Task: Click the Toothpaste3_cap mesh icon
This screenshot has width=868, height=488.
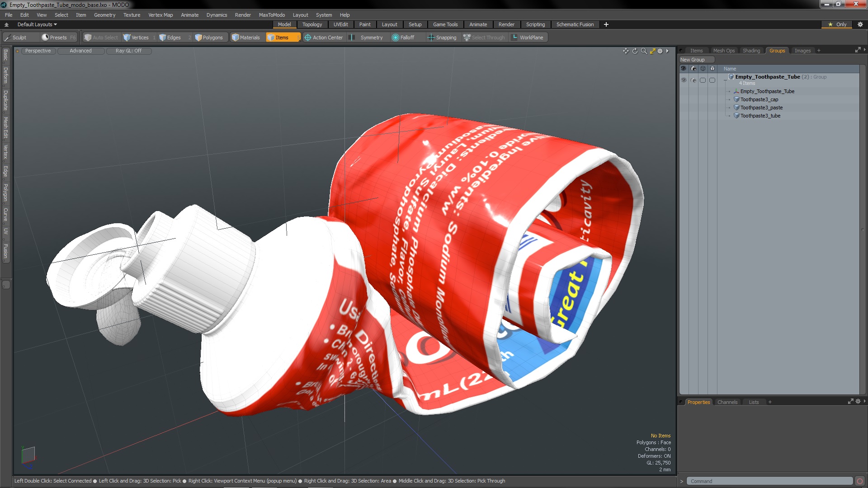Action: pos(736,99)
